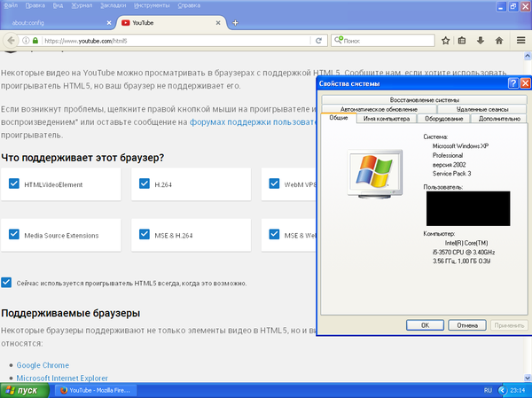Toggle the H.264 checkbox
Screen dimensions: 532x398
(x=145, y=183)
